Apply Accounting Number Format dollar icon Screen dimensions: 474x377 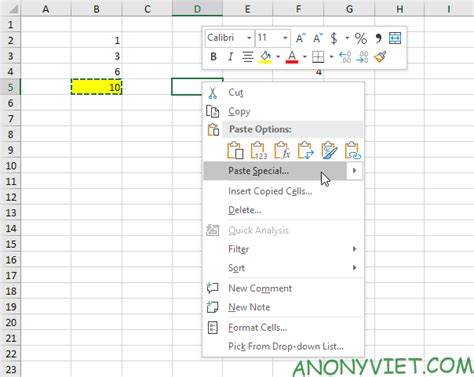[334, 38]
